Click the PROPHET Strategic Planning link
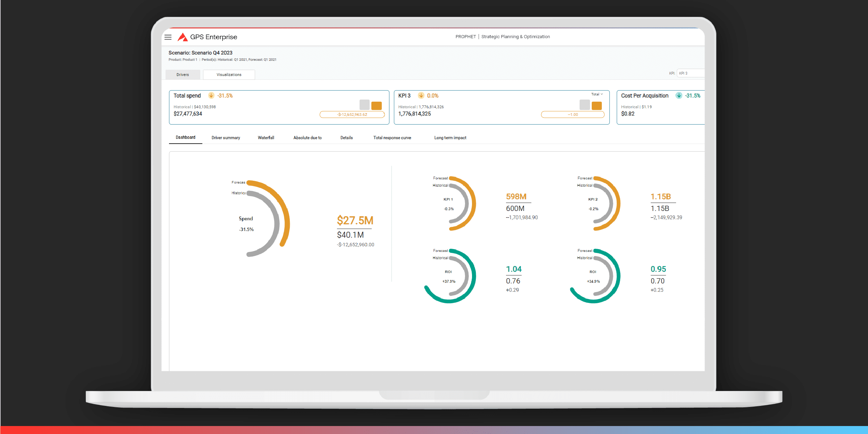This screenshot has height=434, width=868. point(502,36)
